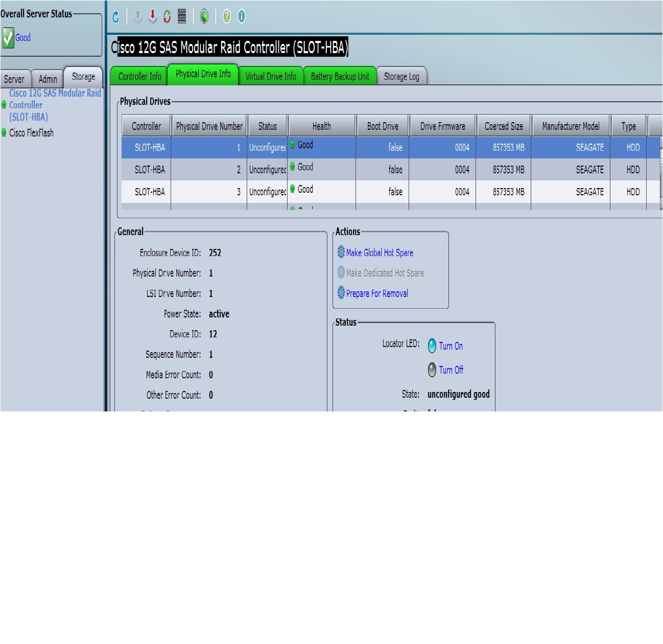Switch to the Admin tab

tap(48, 79)
